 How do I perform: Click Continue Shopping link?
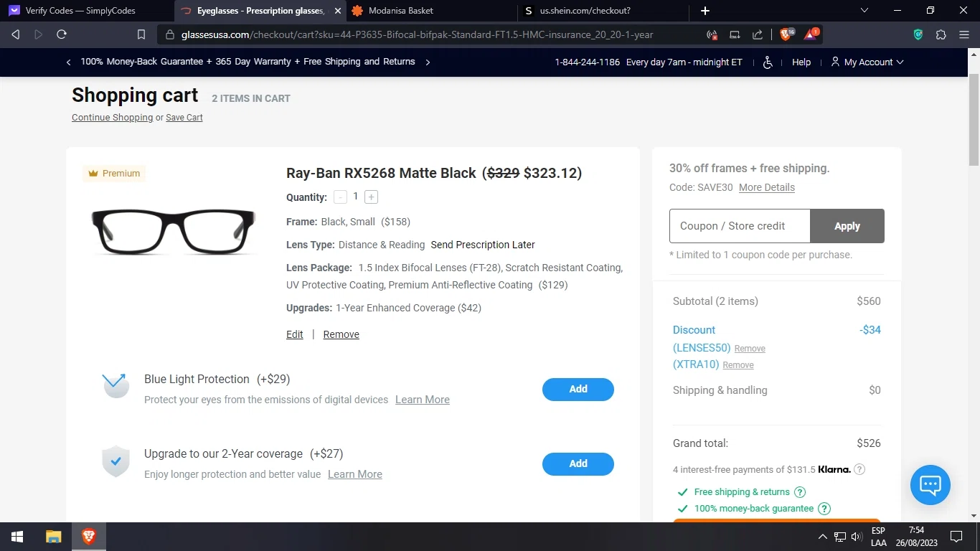pyautogui.click(x=112, y=118)
